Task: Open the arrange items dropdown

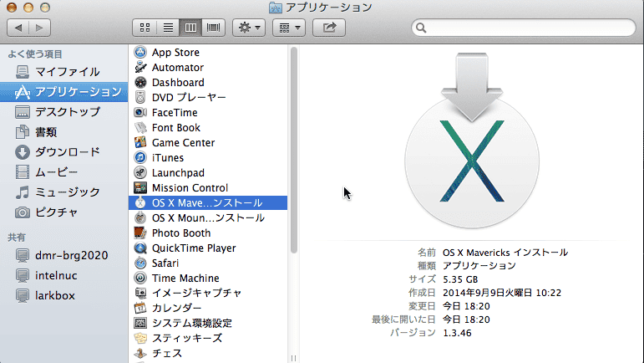Action: 289,28
